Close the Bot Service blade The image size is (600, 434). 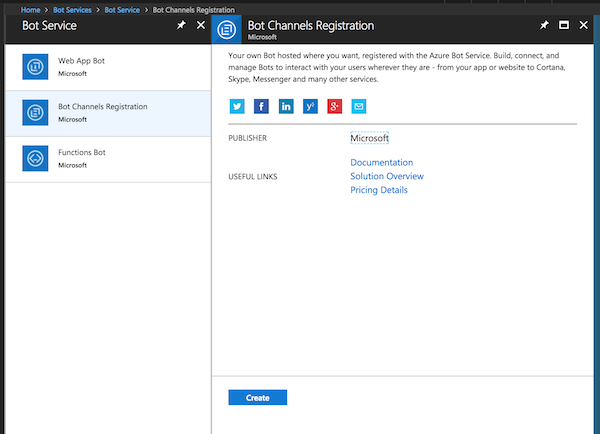(201, 25)
